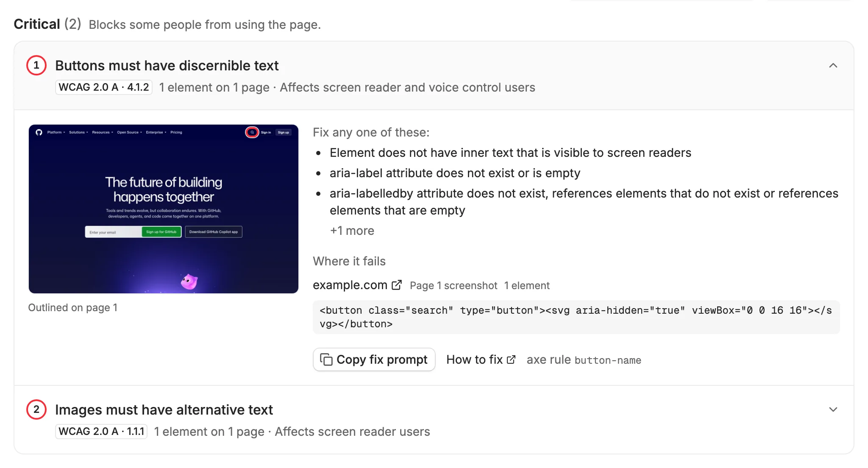Click the Critical (2) section heading
Viewport: 868px width, 468px height.
click(x=47, y=24)
